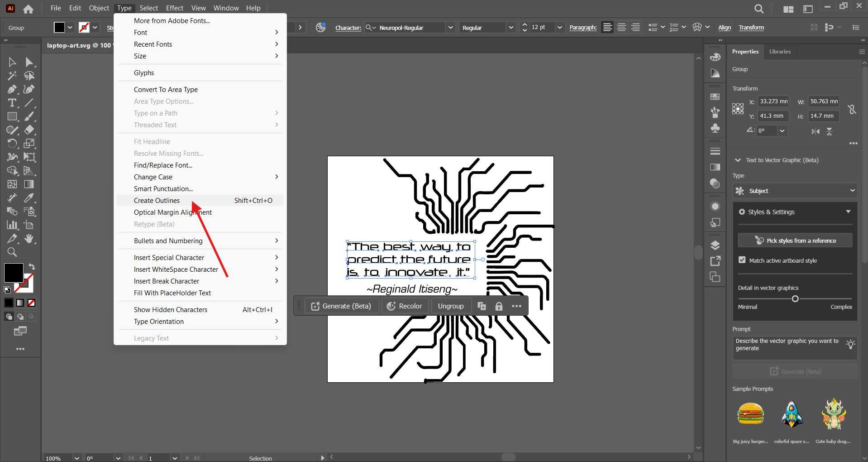The image size is (868, 462).
Task: Click the lock icon in contextual bar
Action: tap(499, 306)
